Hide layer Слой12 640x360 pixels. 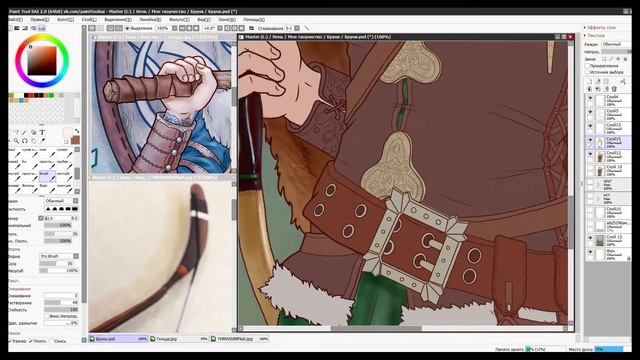(590, 154)
